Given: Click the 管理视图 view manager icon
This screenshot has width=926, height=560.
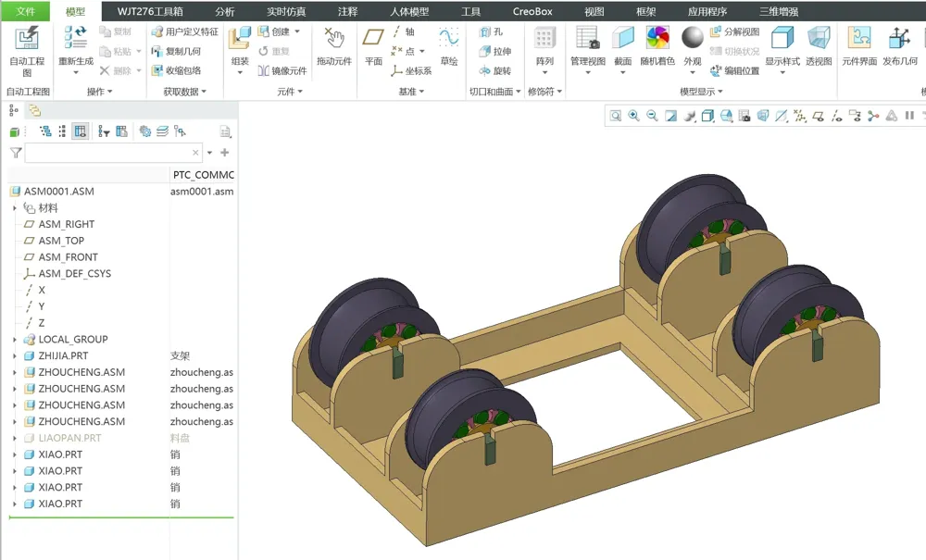Looking at the screenshot, I should (588, 38).
